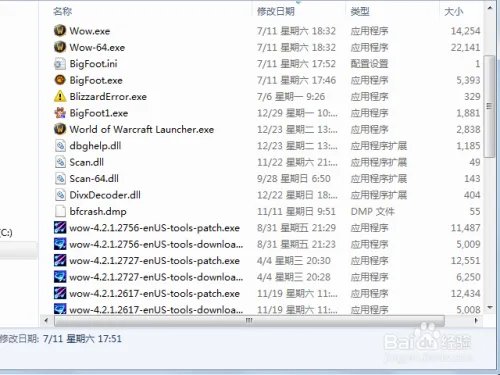The image size is (500, 375).
Task: Sort files by the 名称 column header
Action: point(63,11)
